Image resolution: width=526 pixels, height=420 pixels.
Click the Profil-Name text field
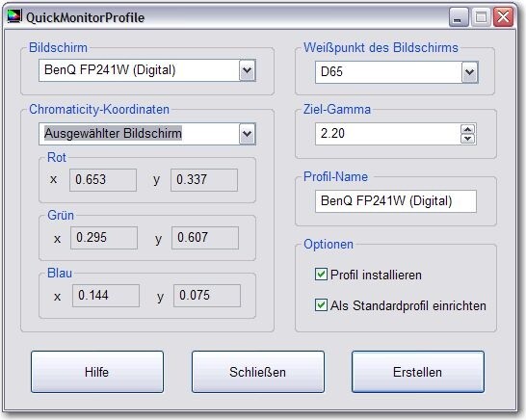click(396, 201)
